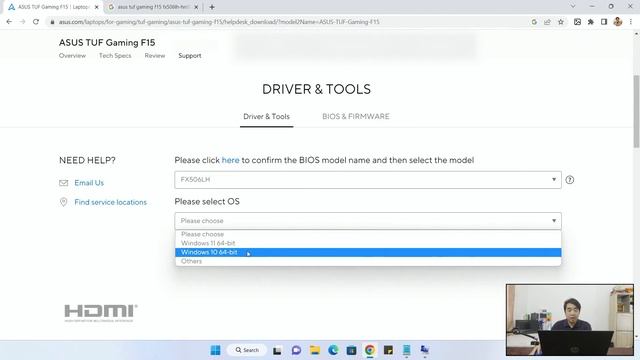Image resolution: width=640 pixels, height=360 pixels.
Task: Go back with the browser back arrow
Action: (x=9, y=22)
